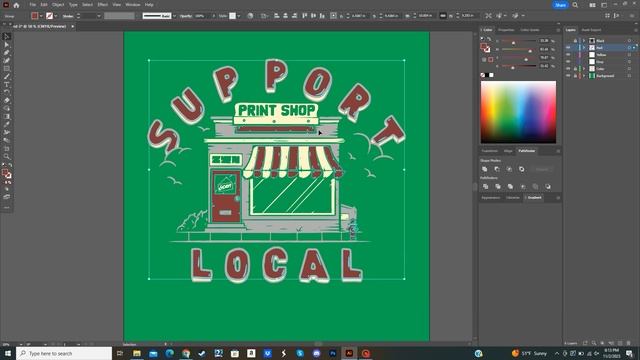Screen dimensions: 640x360
Task: Open the Color panel options menu icon
Action: (x=558, y=30)
